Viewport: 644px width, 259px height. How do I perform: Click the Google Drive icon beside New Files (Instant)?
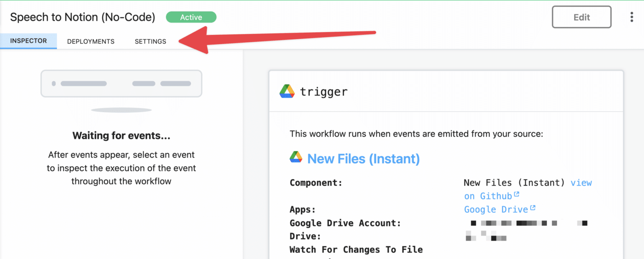pyautogui.click(x=296, y=158)
